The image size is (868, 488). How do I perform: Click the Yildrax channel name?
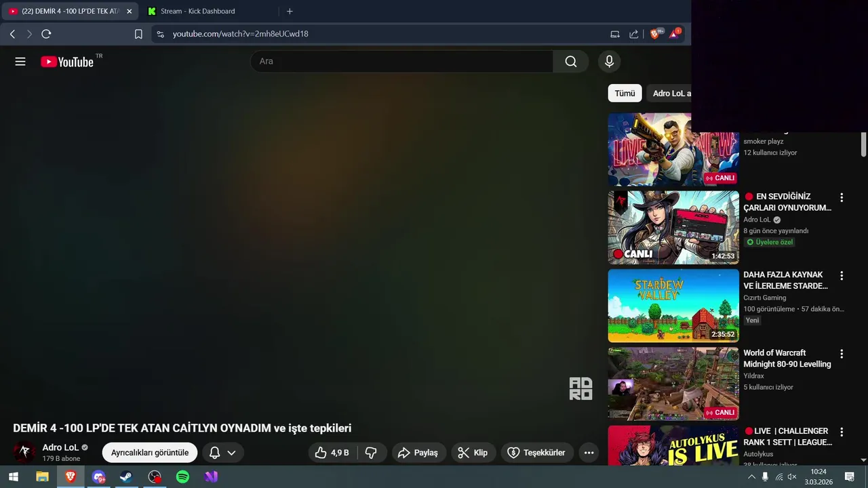pos(753,375)
